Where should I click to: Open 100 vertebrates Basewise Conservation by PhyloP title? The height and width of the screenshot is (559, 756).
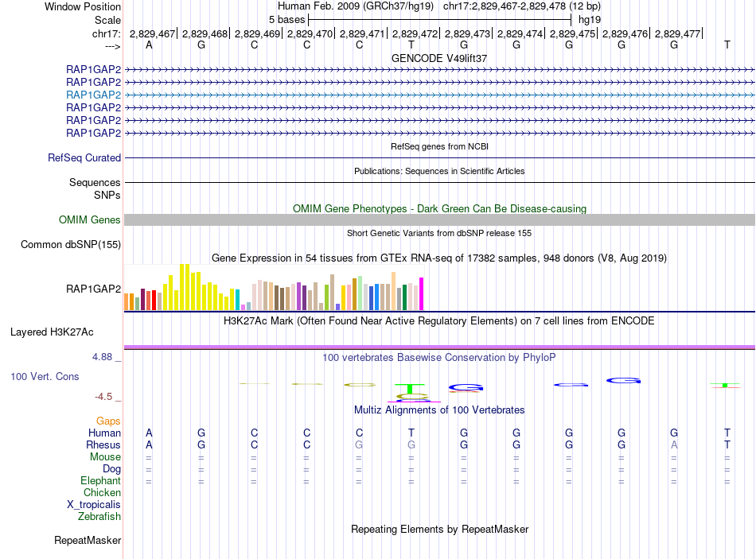click(439, 358)
